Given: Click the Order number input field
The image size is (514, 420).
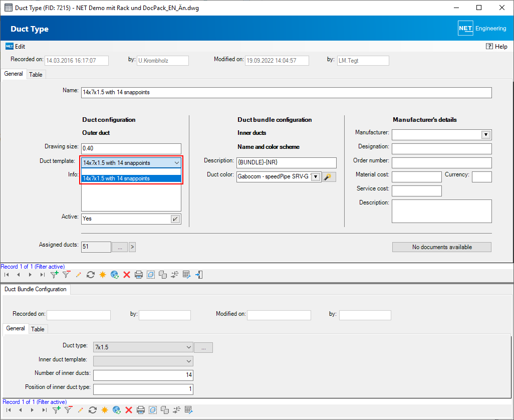Looking at the screenshot, I should coord(442,163).
